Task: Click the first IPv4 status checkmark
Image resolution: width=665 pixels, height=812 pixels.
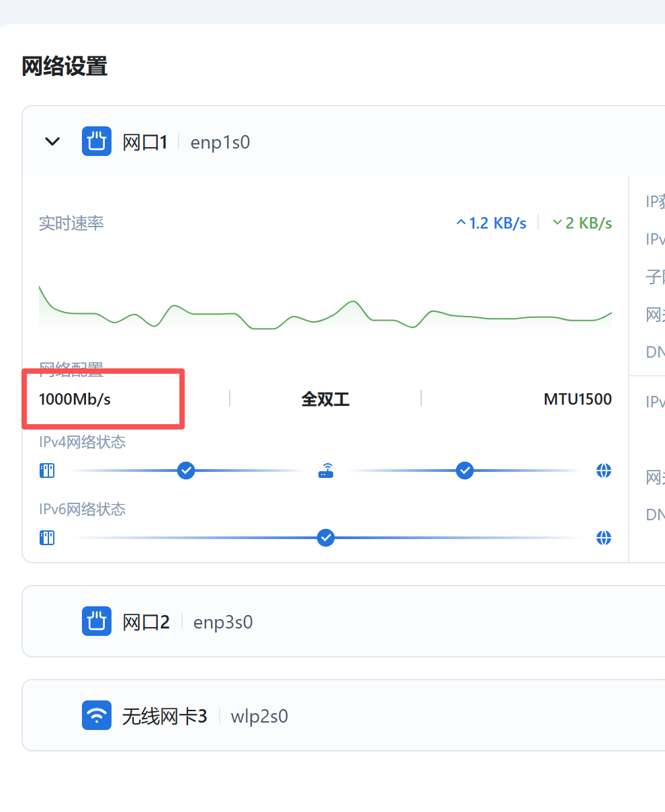Action: point(186,471)
